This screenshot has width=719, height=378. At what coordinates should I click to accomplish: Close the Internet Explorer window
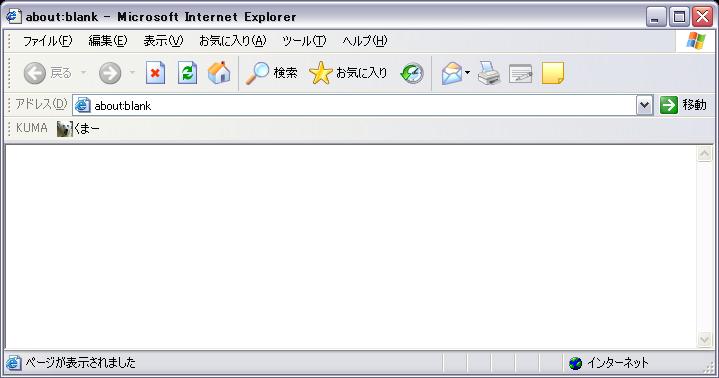pyautogui.click(x=702, y=17)
